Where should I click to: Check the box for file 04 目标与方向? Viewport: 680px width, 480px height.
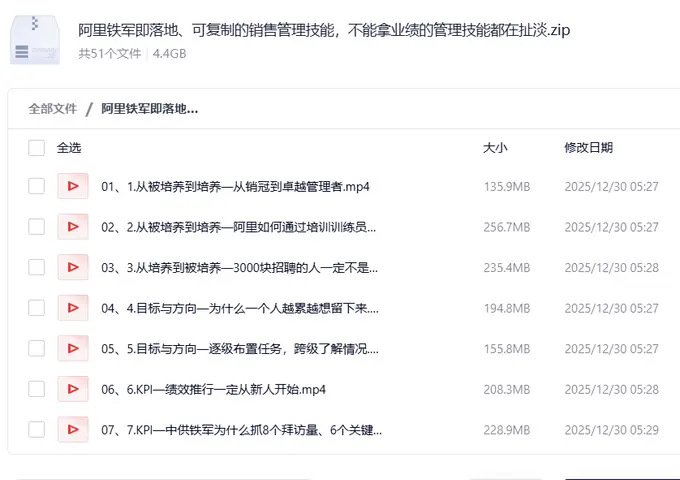36,308
